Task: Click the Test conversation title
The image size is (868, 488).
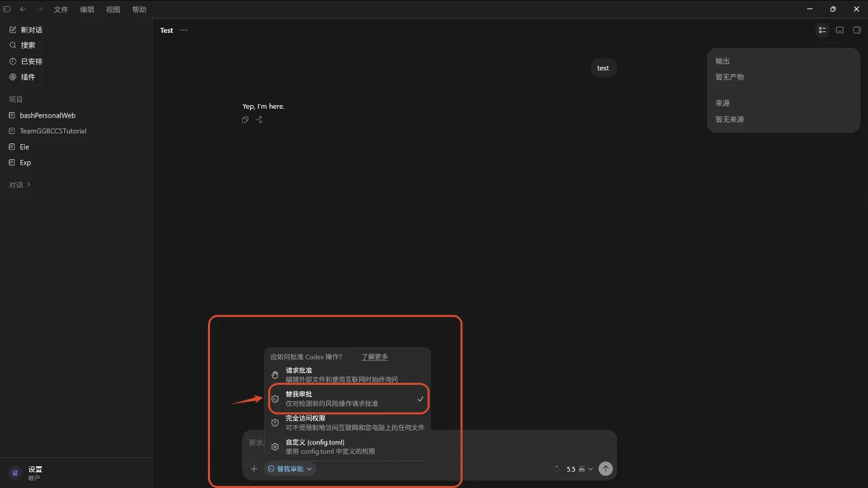Action: coord(167,30)
